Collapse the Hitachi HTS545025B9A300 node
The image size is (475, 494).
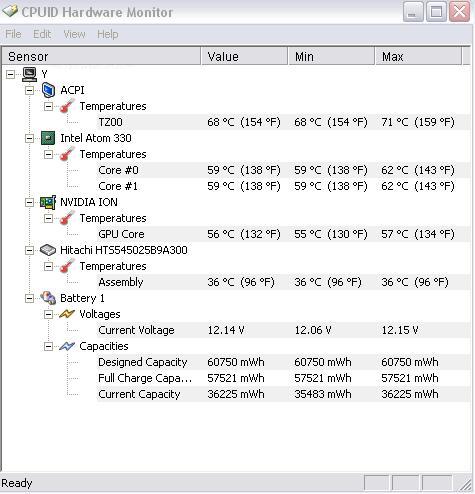pyautogui.click(x=29, y=250)
